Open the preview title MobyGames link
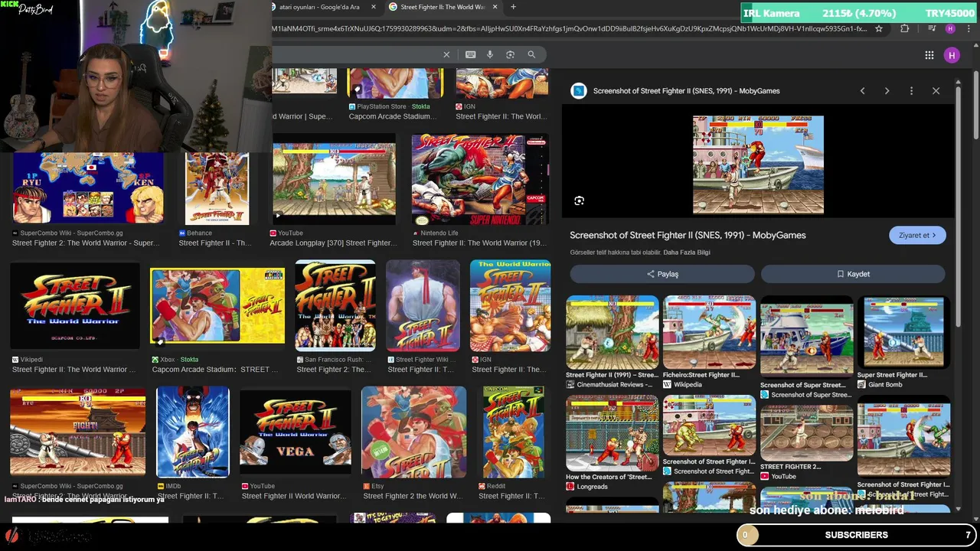Viewport: 980px width, 551px height. (688, 235)
